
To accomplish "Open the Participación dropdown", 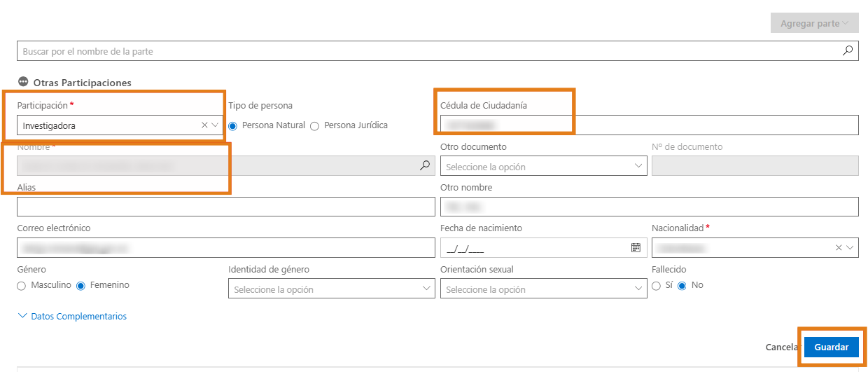I will point(215,125).
